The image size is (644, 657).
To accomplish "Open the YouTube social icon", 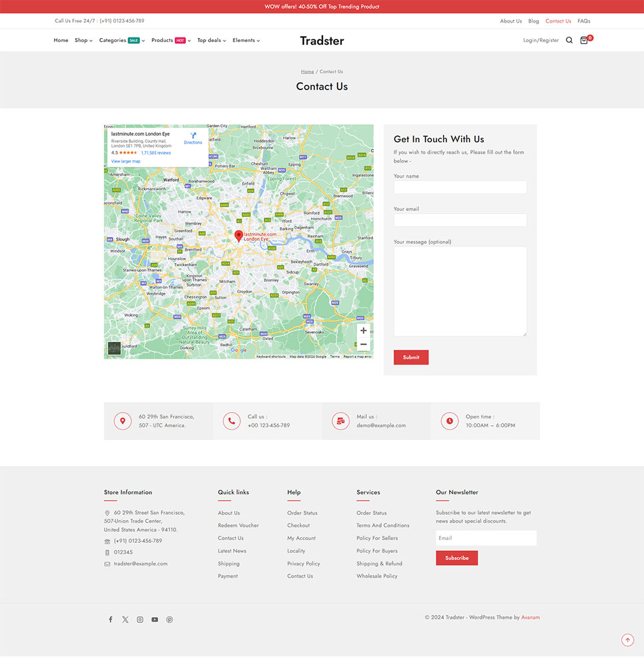I will (x=155, y=620).
